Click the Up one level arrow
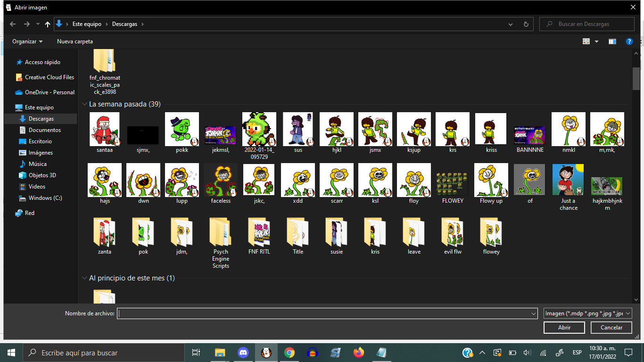Image resolution: width=644 pixels, height=362 pixels. pyautogui.click(x=48, y=24)
